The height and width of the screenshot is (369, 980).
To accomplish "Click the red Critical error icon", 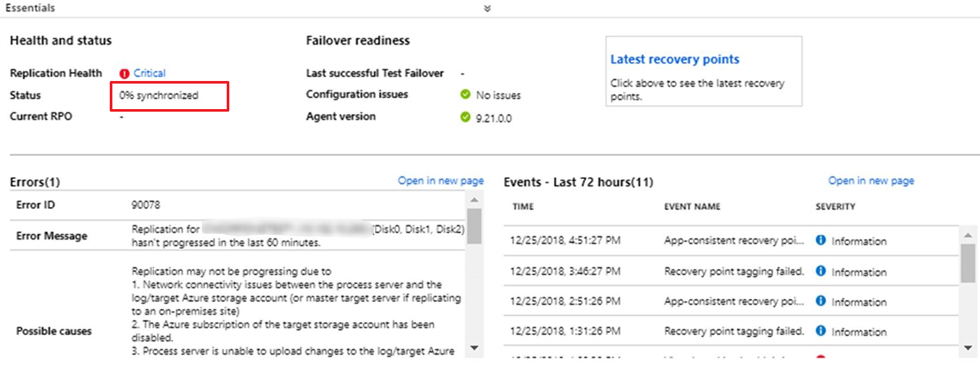I will pos(124,74).
